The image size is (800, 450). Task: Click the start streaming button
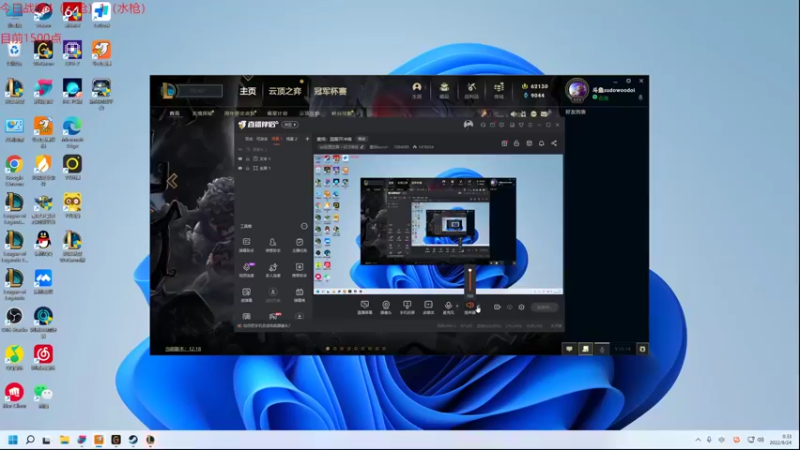coord(544,307)
